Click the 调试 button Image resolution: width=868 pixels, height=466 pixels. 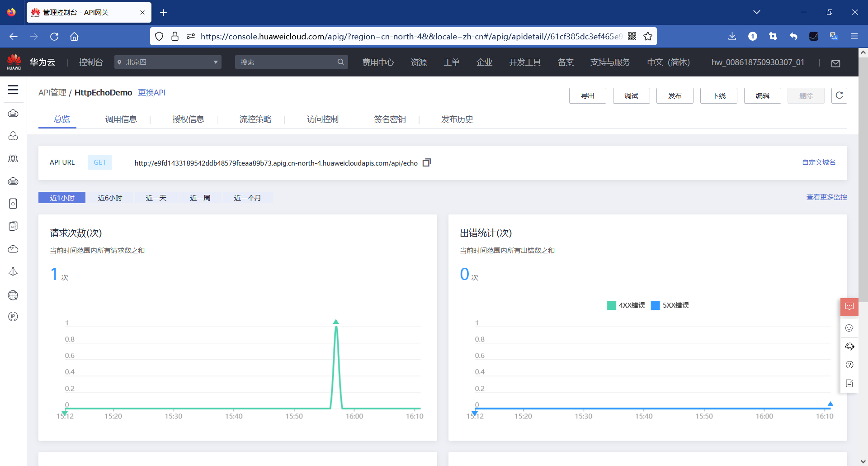631,95
